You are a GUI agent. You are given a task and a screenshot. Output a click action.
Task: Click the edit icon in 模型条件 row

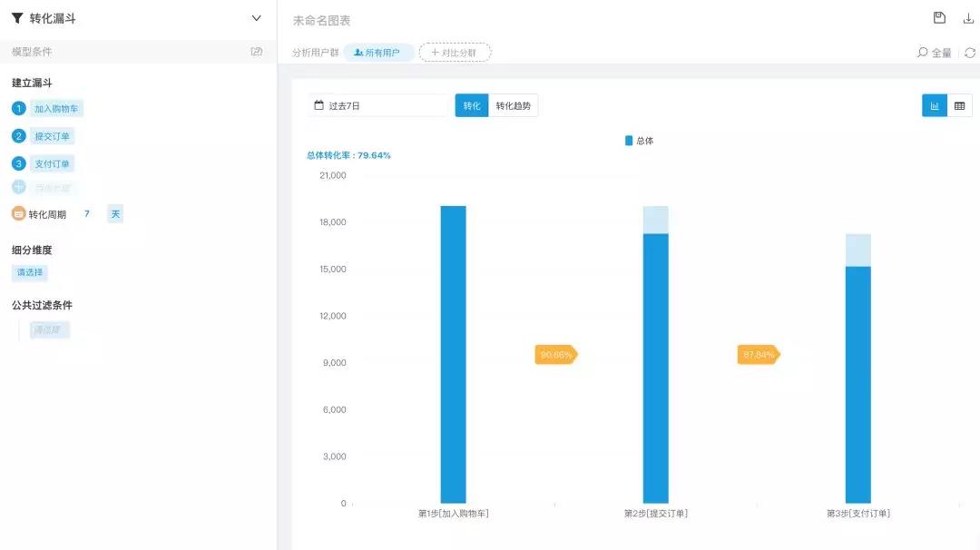click(256, 51)
